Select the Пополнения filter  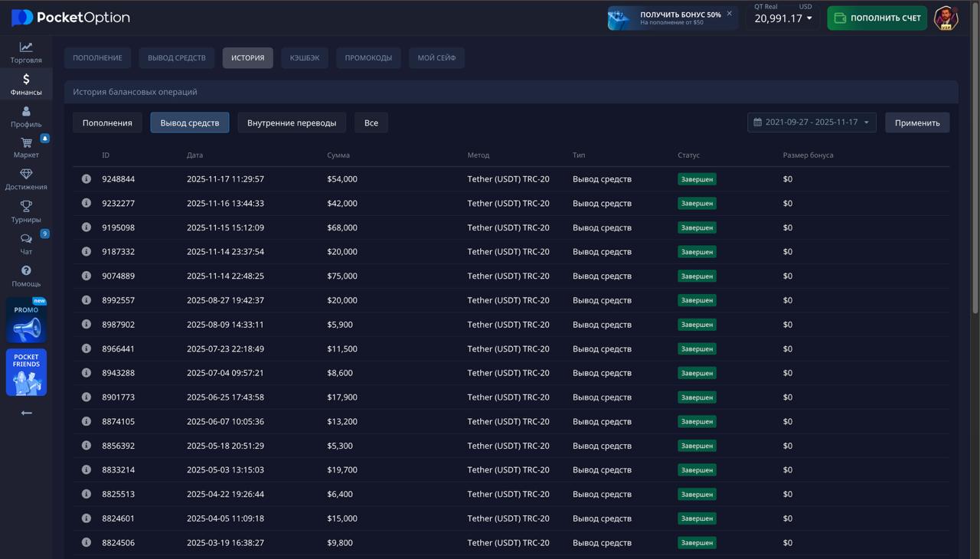point(107,123)
